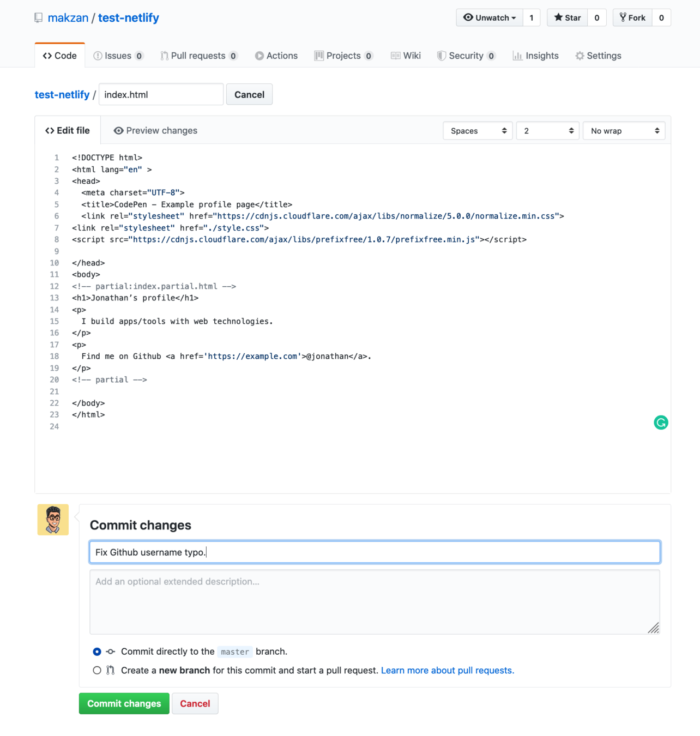
Task: Click Cancel button next to filename field
Action: click(249, 94)
